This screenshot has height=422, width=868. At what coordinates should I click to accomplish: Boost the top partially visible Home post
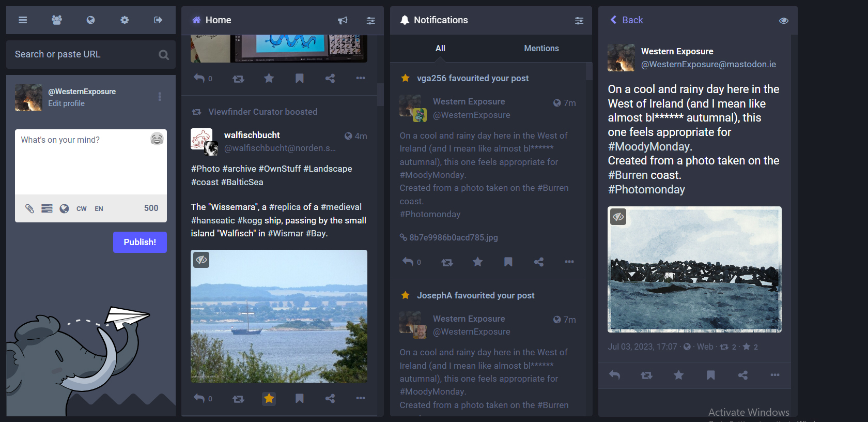tap(238, 79)
